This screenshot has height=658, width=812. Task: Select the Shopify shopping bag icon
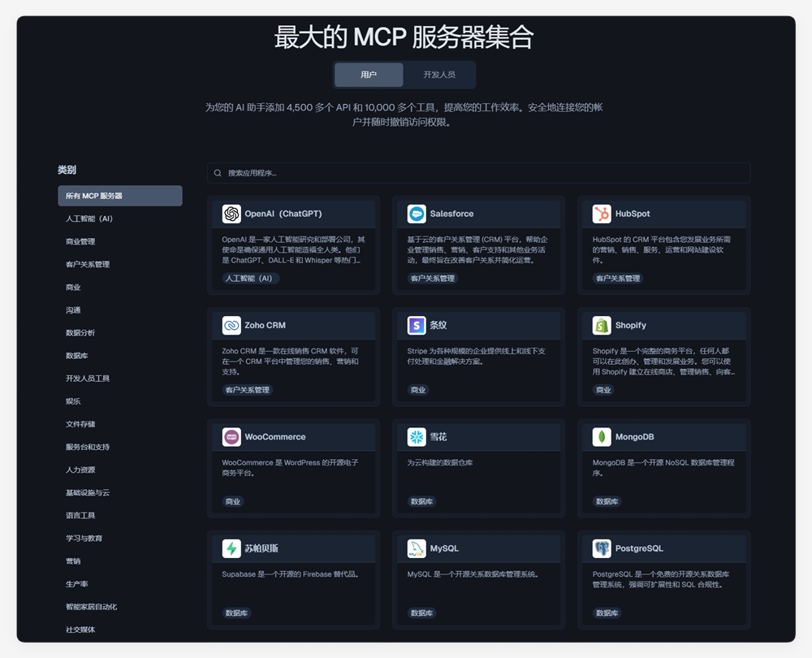602,325
